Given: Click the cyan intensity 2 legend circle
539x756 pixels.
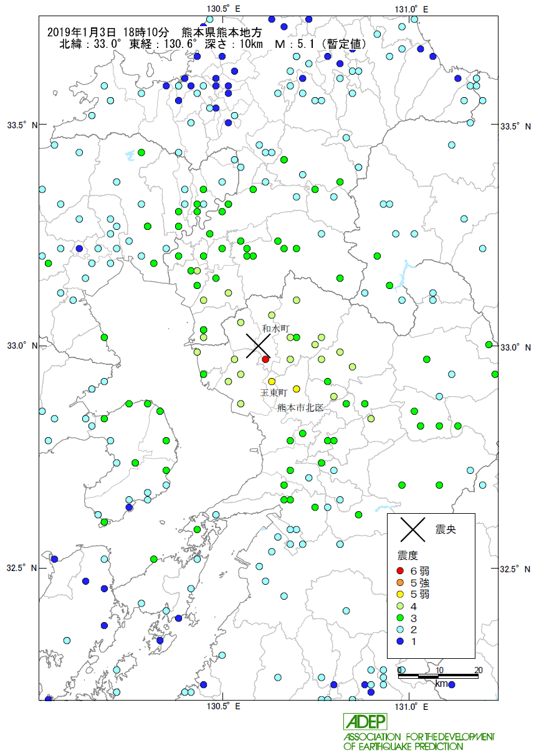Looking at the screenshot, I should pyautogui.click(x=400, y=630).
